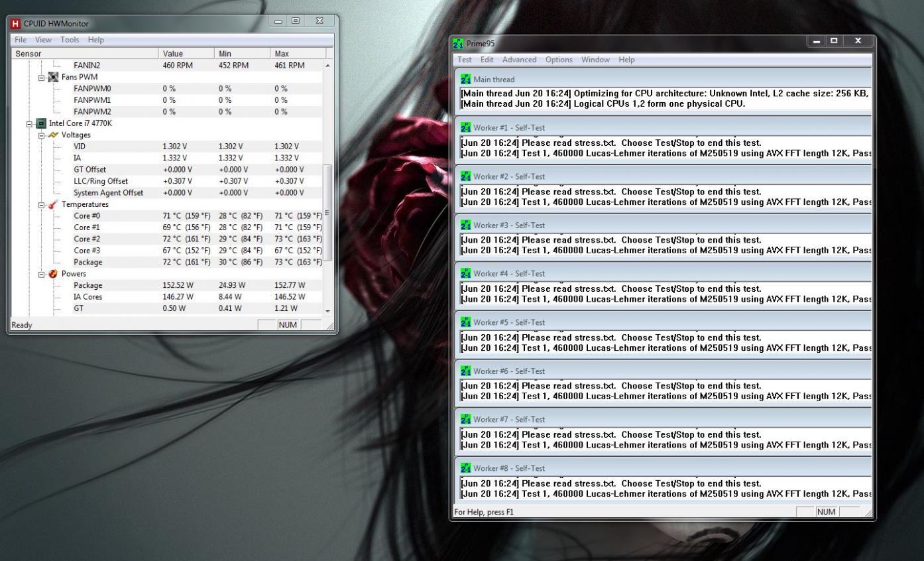Screen dimensions: 924x561
Task: Click the Powers flame icon
Action: (53, 274)
